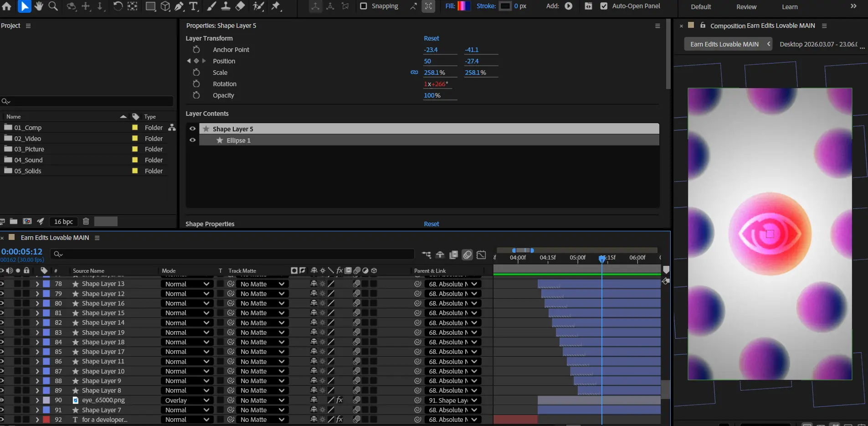Select the Hand tool
Image resolution: width=868 pixels, height=426 pixels.
pyautogui.click(x=39, y=6)
